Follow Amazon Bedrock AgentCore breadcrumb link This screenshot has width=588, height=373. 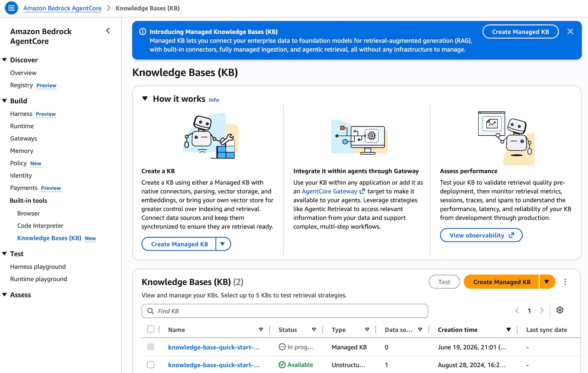[x=62, y=8]
